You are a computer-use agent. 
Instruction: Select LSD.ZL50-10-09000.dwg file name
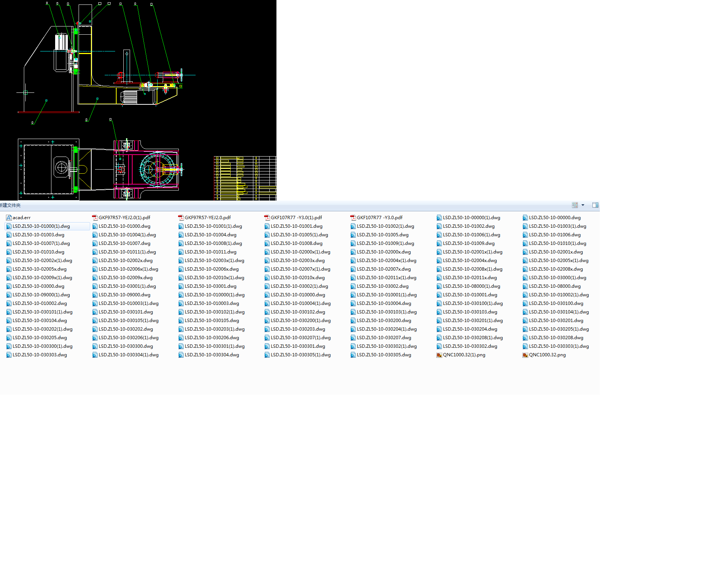(124, 295)
